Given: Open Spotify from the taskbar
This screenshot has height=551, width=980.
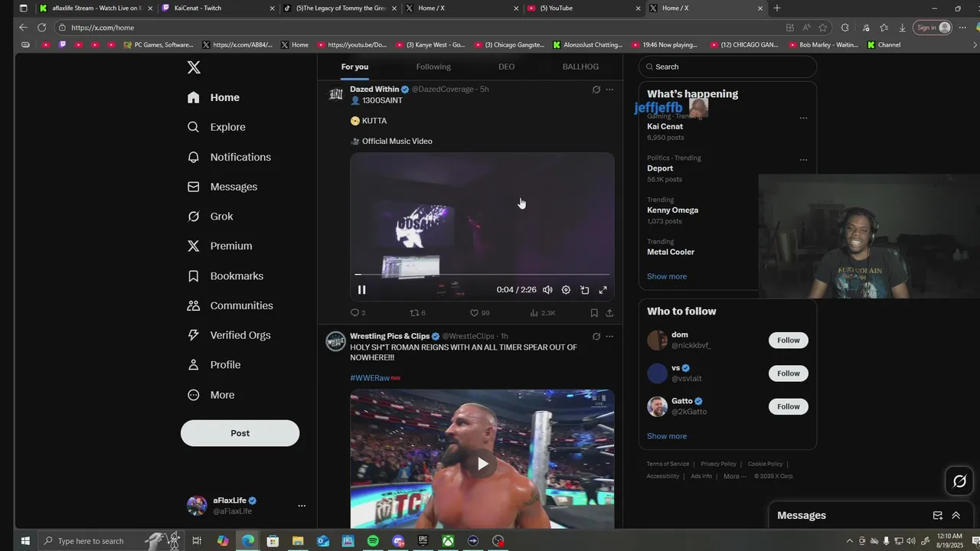Looking at the screenshot, I should [x=373, y=541].
